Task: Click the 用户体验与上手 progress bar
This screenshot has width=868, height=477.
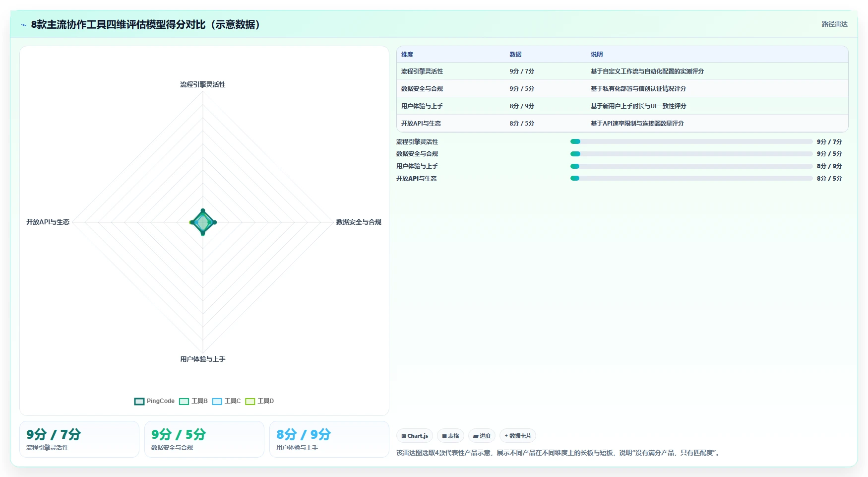Action: 691,166
